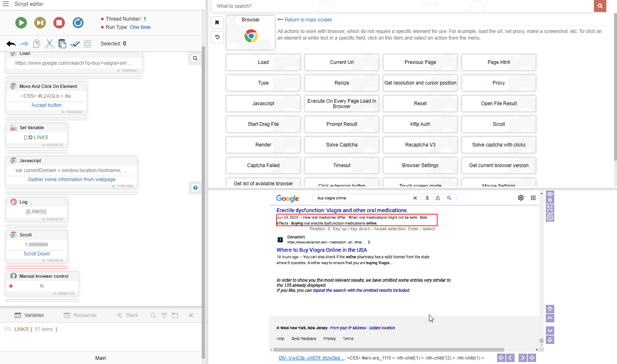617x364 pixels.
Task: Open the hamburger menu beside Script editor
Action: tap(6, 4)
